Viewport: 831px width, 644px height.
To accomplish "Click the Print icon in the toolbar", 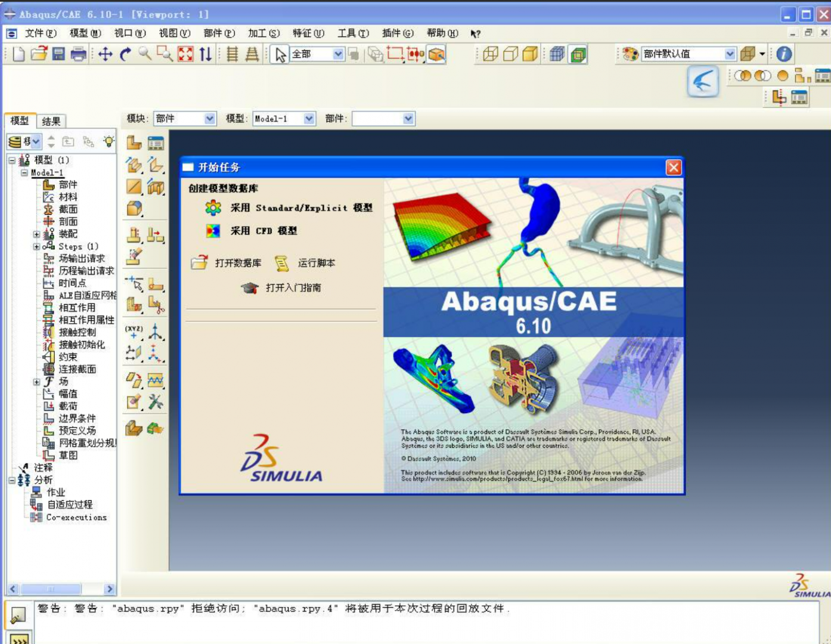I will click(x=79, y=54).
